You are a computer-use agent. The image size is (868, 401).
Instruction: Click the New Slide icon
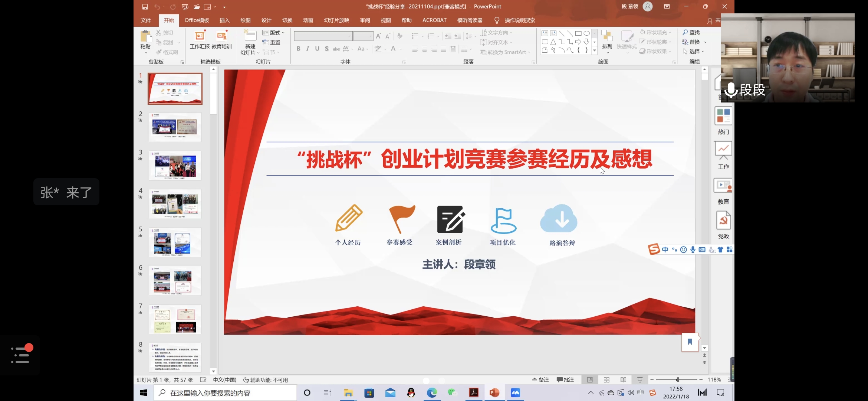250,36
